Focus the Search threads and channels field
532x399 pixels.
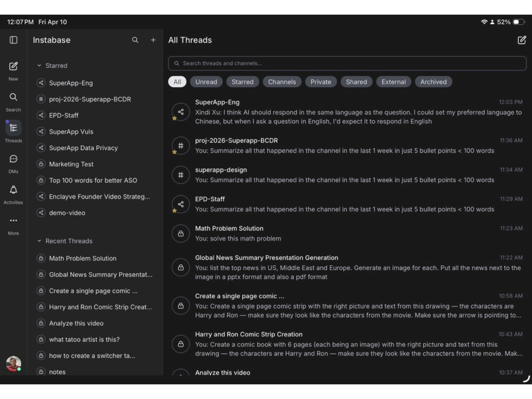coord(347,63)
